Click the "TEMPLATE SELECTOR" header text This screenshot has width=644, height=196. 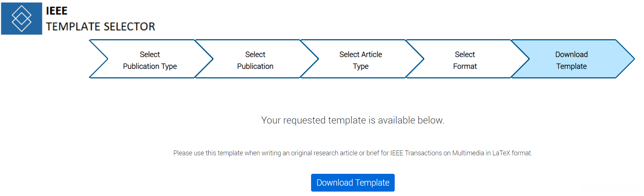[x=100, y=27]
